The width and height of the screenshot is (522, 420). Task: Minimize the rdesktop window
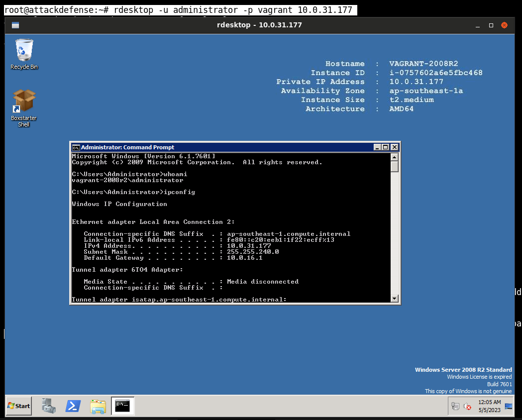point(478,25)
